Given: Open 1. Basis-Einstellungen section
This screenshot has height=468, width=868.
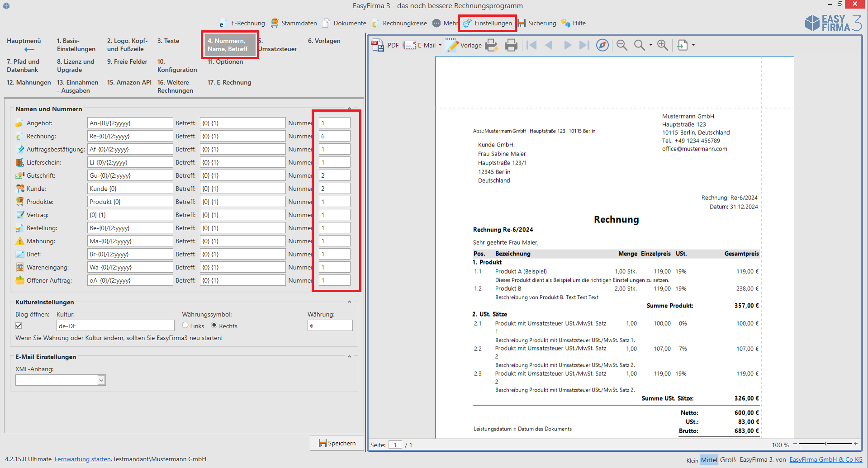Looking at the screenshot, I should coord(76,45).
